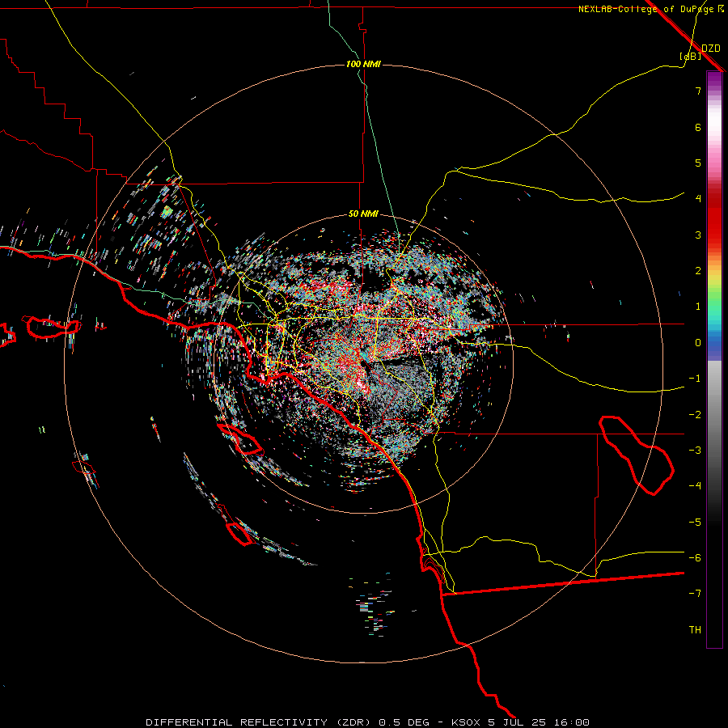Viewport: 728px width, 728px height.
Task: Click the color scale label -1
Action: (x=695, y=379)
